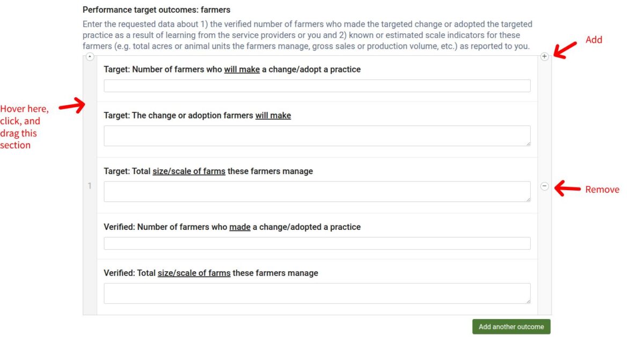This screenshot has height=341, width=644.
Task: Click the underlined 'will make' in the change or adoption label
Action: 273,115
